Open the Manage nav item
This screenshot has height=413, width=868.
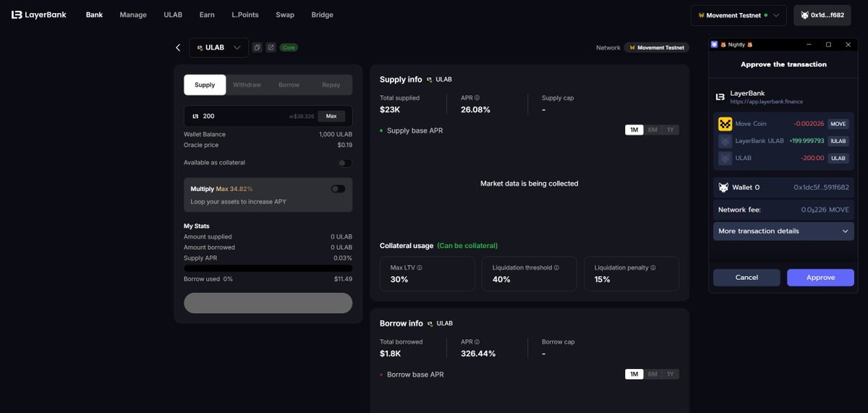click(133, 14)
